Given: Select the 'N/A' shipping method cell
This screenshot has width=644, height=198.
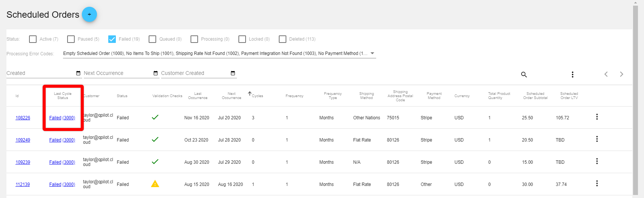Looking at the screenshot, I should (357, 162).
